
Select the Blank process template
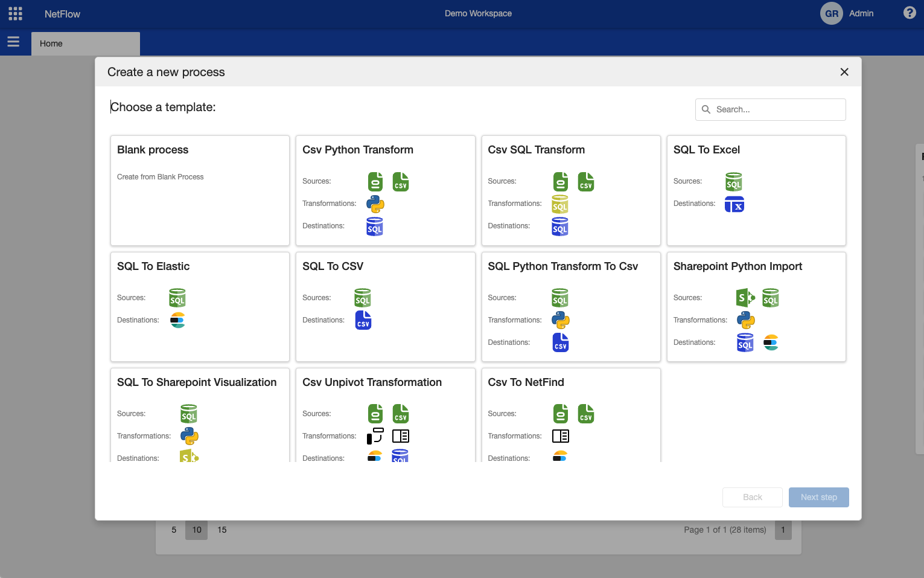tap(200, 190)
